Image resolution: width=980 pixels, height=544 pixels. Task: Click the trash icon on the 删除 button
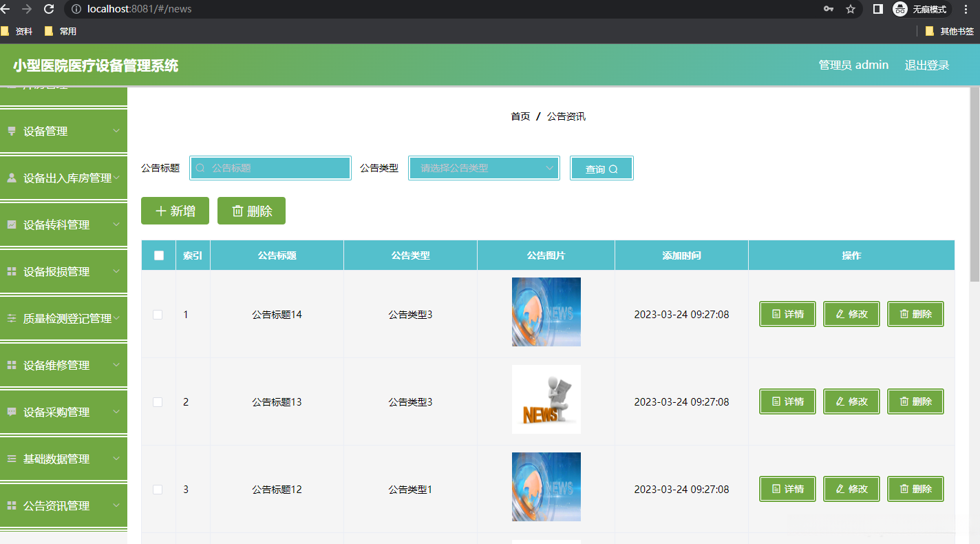(239, 211)
